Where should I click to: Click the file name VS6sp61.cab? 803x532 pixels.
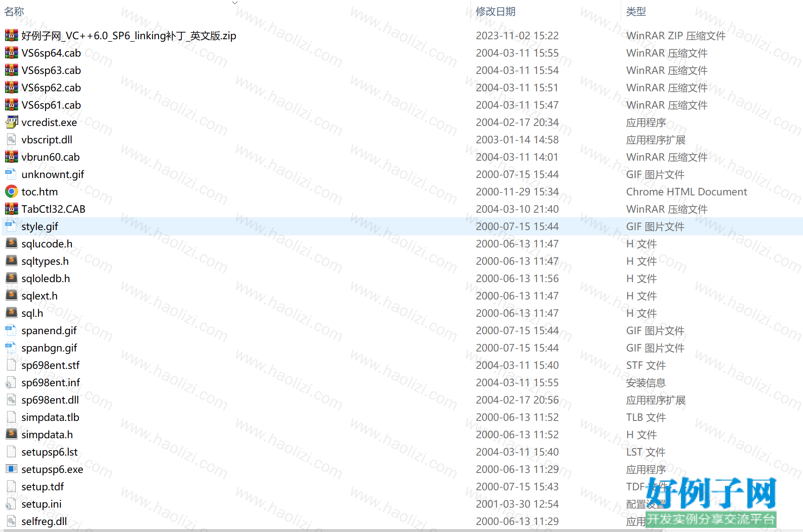coord(51,105)
